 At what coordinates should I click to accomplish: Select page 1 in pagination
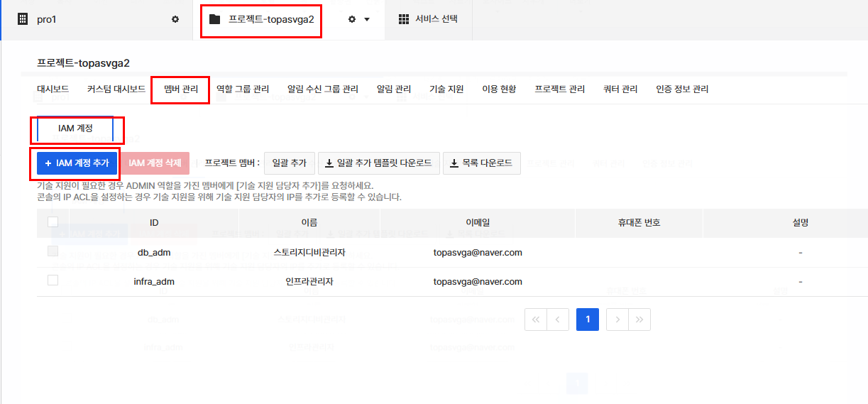[x=588, y=320]
